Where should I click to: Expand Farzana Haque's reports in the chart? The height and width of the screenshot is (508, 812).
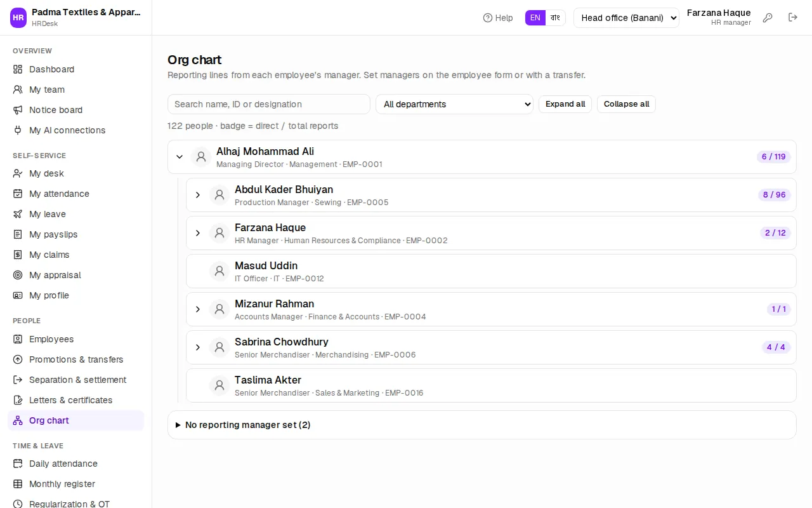click(x=198, y=233)
